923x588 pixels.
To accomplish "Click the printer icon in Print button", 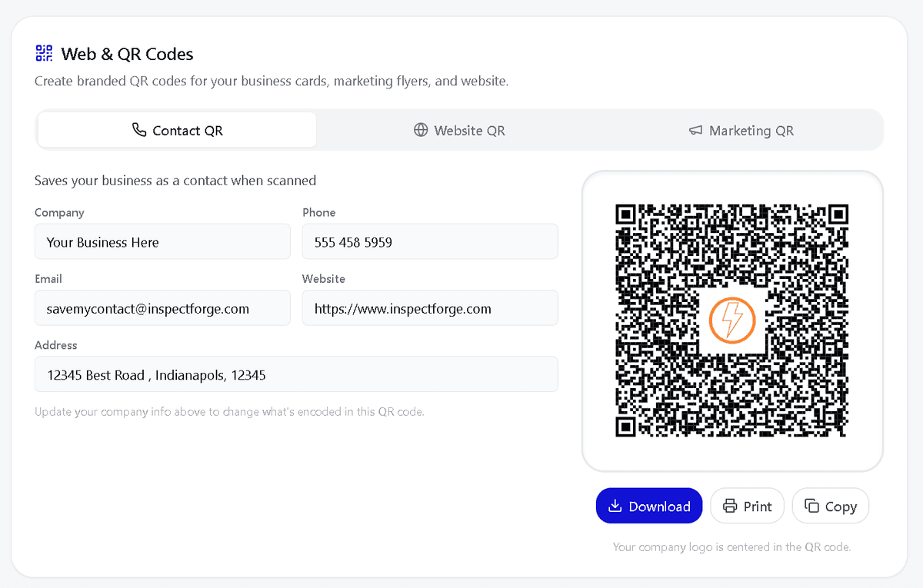I will tap(730, 507).
